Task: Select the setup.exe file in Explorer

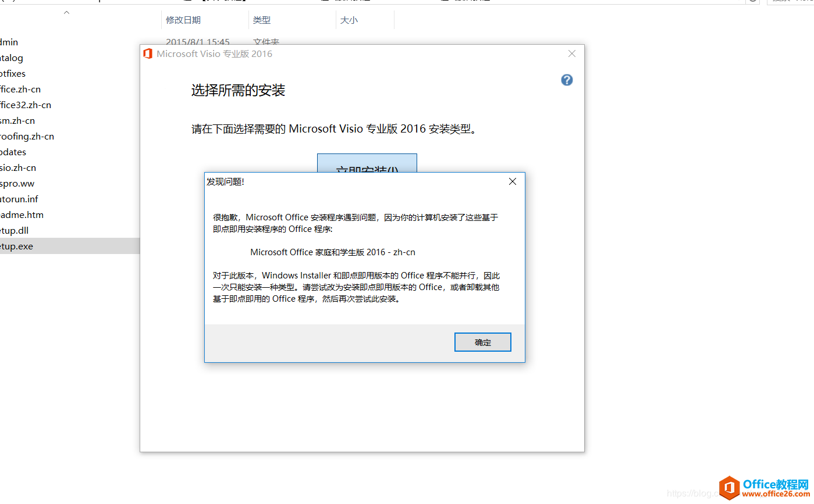Action: [x=70, y=246]
